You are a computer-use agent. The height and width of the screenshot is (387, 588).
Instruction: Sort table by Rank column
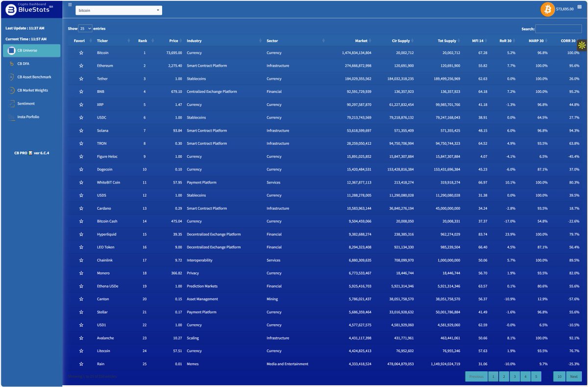[x=144, y=41]
